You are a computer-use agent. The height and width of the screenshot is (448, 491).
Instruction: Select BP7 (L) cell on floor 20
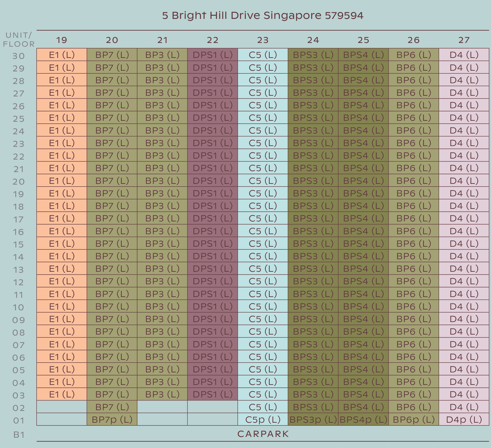112,180
